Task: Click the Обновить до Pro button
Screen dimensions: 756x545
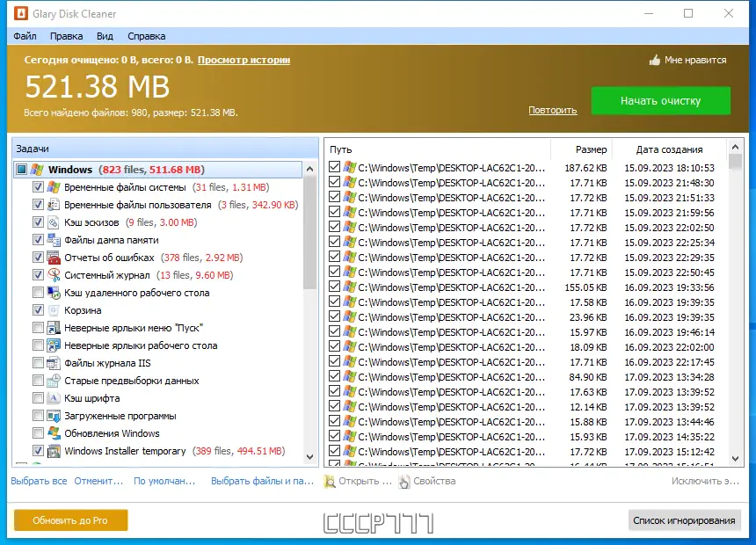Action: point(70,520)
